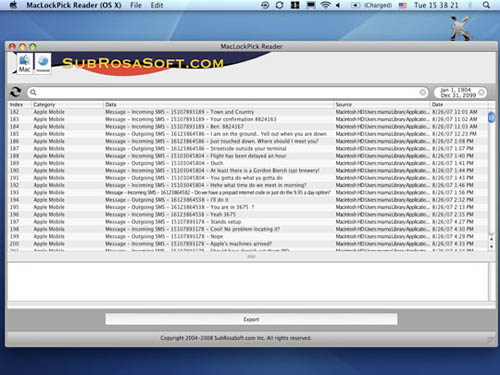Select row 192 'what time do we meet' message
This screenshot has height=375, width=500.
tap(248, 185)
